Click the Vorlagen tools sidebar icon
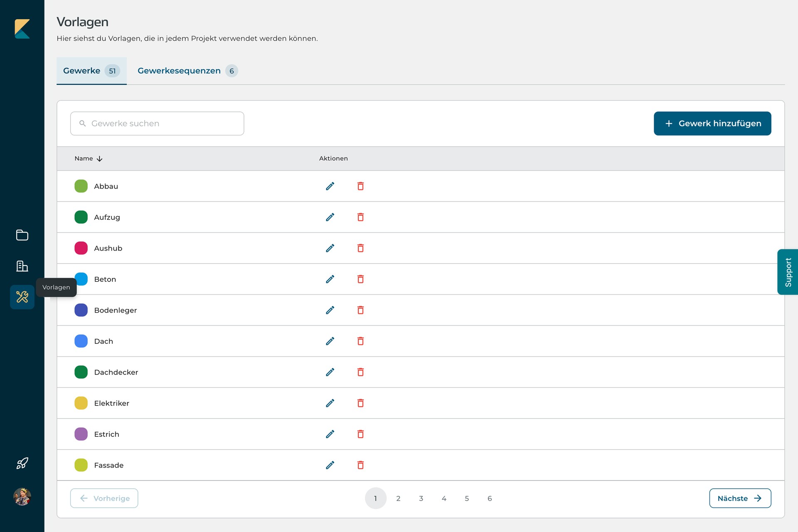798x532 pixels. point(22,297)
